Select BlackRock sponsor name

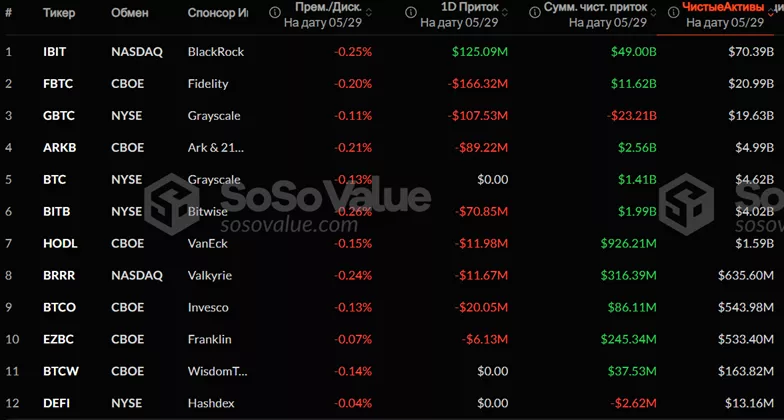click(215, 52)
